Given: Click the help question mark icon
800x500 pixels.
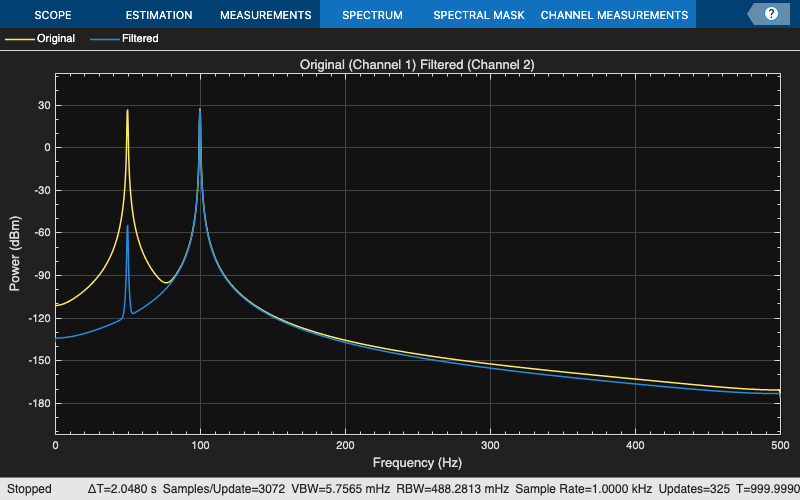Looking at the screenshot, I should coord(771,14).
